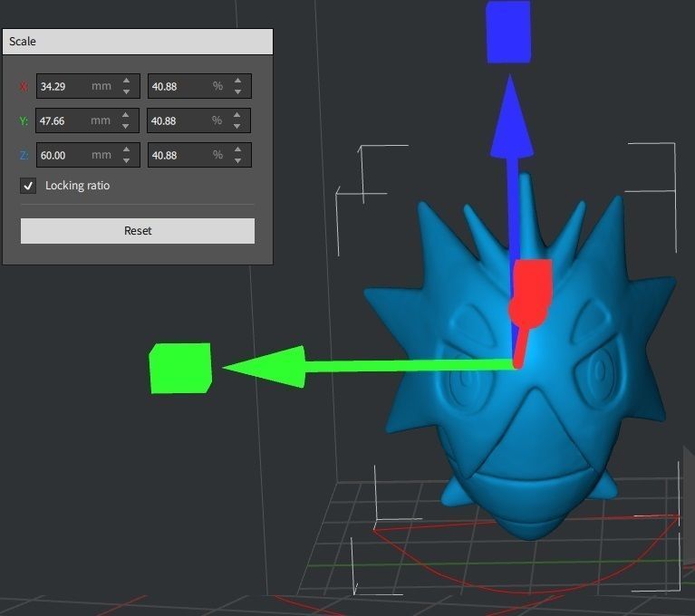The height and width of the screenshot is (616, 695).
Task: Click the Y size mm input field
Action: 87,120
